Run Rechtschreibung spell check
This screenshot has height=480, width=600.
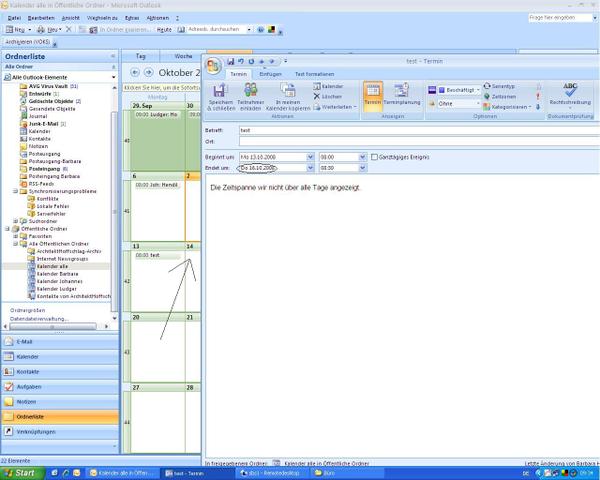(x=570, y=95)
